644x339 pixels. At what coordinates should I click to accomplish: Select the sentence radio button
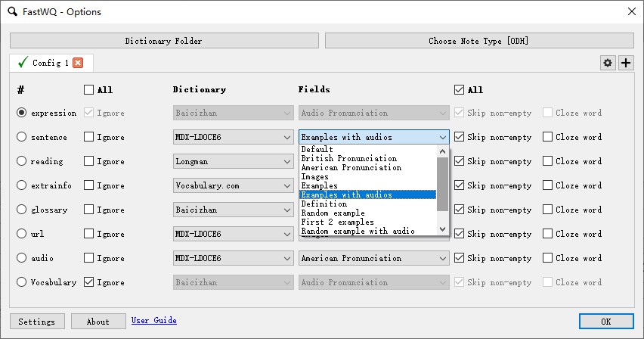(21, 137)
